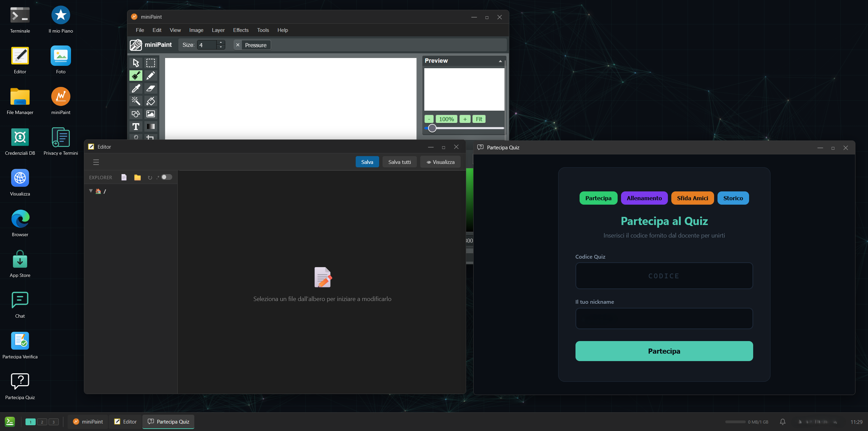Image resolution: width=868 pixels, height=431 pixels.
Task: Select the Text tool in miniPaint
Action: (x=136, y=127)
